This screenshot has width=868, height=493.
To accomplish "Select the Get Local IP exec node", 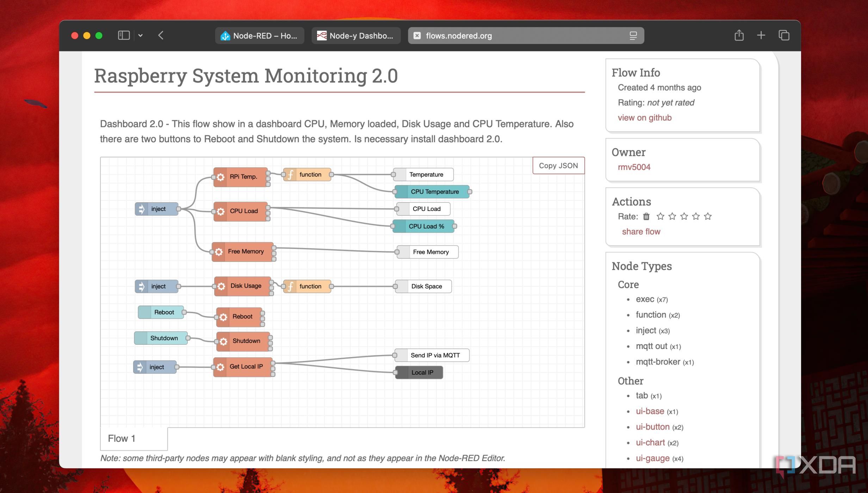I will click(243, 367).
